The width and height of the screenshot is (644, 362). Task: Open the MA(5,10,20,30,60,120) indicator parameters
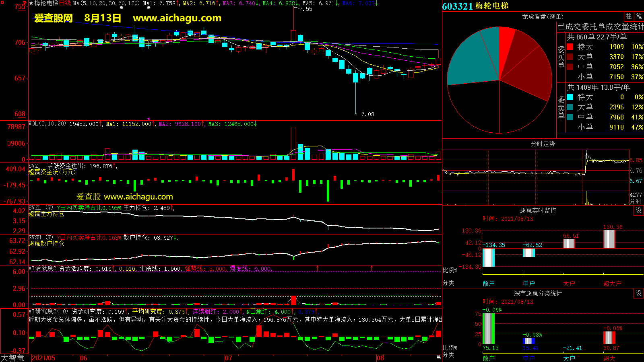[106, 3]
